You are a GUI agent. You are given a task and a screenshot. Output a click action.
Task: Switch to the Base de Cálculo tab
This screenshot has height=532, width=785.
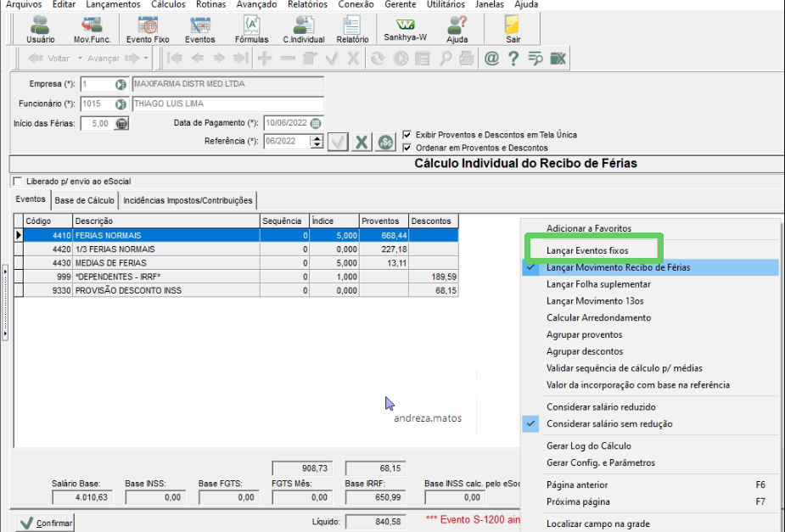pos(85,200)
